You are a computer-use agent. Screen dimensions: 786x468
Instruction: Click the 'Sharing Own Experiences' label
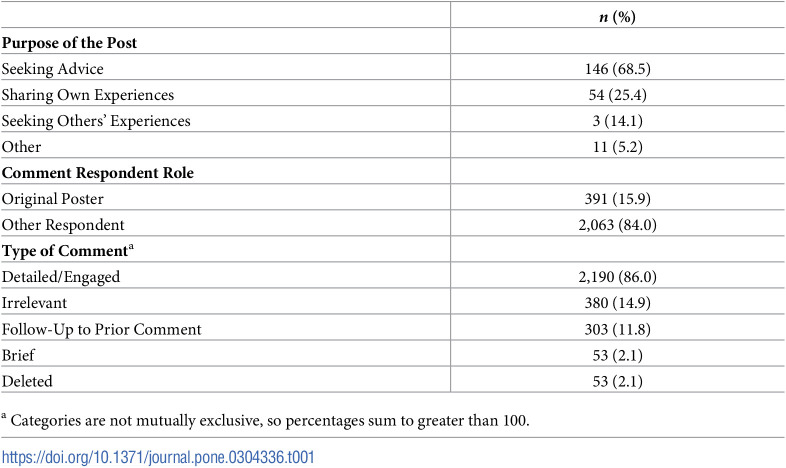[88, 95]
